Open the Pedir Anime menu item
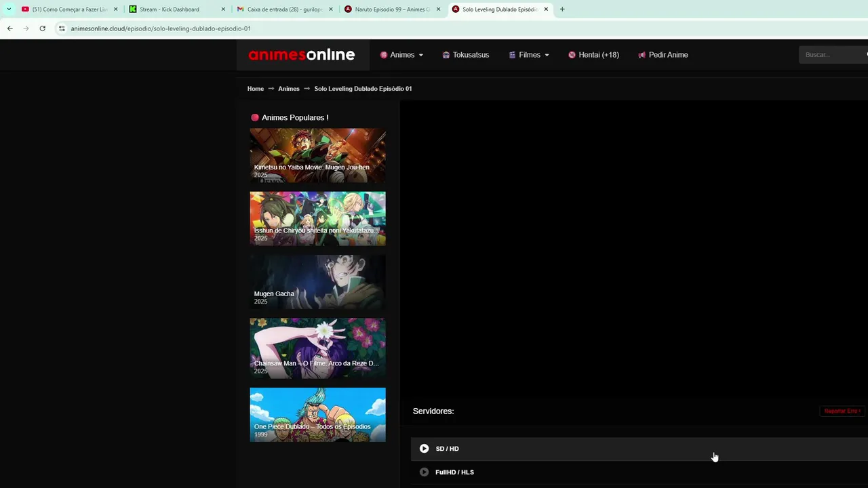The width and height of the screenshot is (868, 488). pyautogui.click(x=663, y=55)
